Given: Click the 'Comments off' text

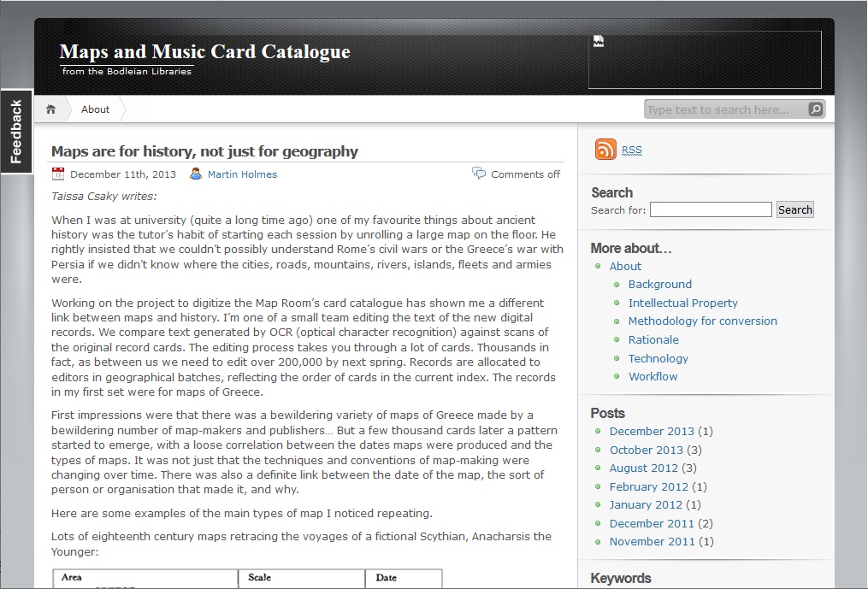Looking at the screenshot, I should (x=525, y=174).
